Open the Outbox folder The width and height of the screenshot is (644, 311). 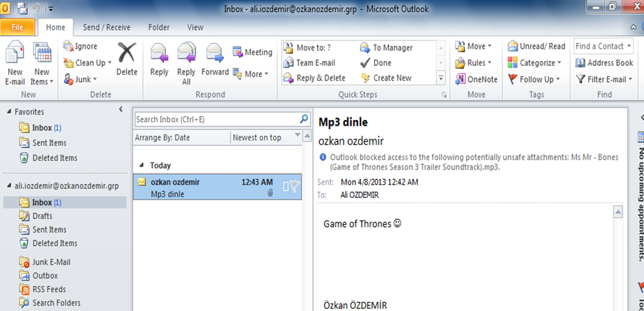[x=39, y=276]
